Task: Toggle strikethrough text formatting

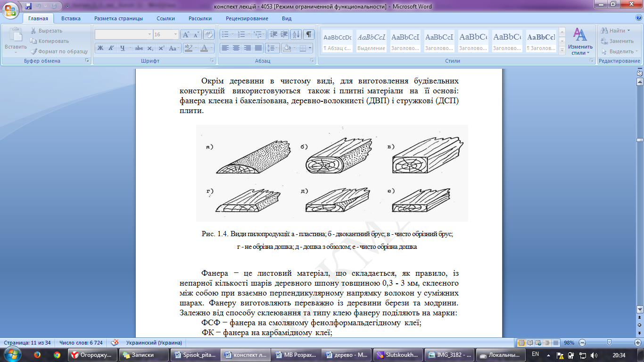Action: tap(139, 48)
